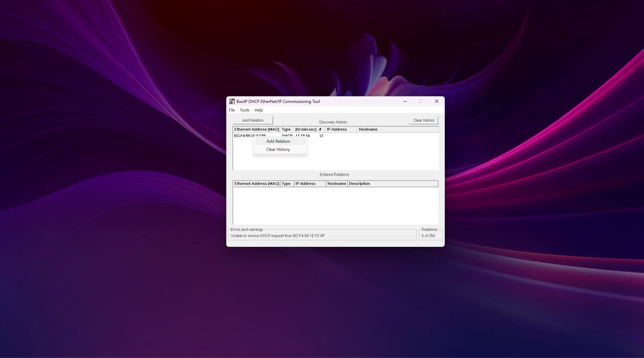Click Ethernet Address (MAC) header in Entered Relations
Image resolution: width=644 pixels, height=358 pixels.
(x=256, y=184)
